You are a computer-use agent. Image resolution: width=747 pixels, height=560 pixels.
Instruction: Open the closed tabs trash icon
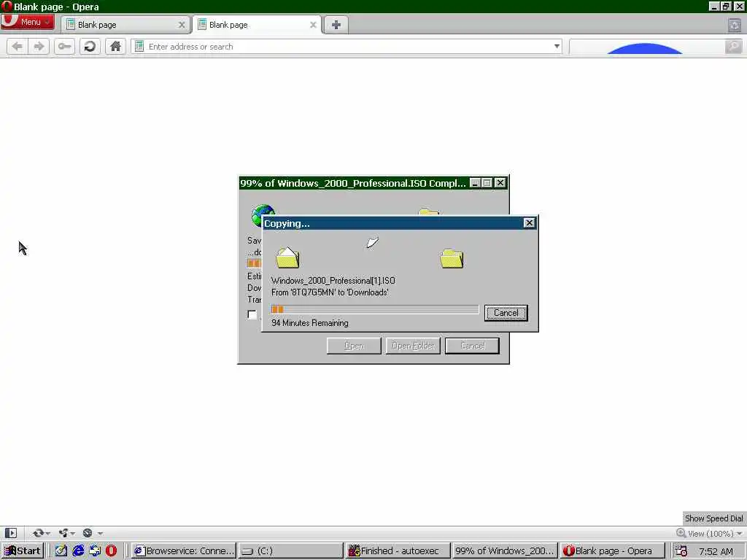(734, 26)
